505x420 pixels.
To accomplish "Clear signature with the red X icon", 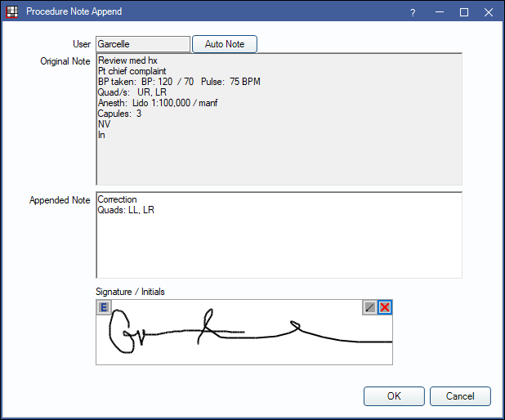I will (x=385, y=307).
